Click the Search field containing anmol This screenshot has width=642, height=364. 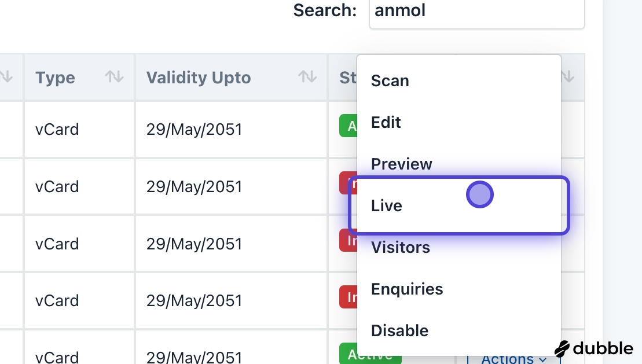pos(476,12)
